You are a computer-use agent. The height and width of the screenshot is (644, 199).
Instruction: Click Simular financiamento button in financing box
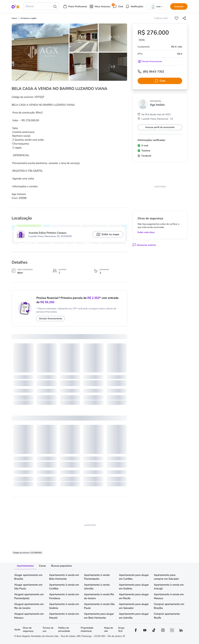click(50, 319)
